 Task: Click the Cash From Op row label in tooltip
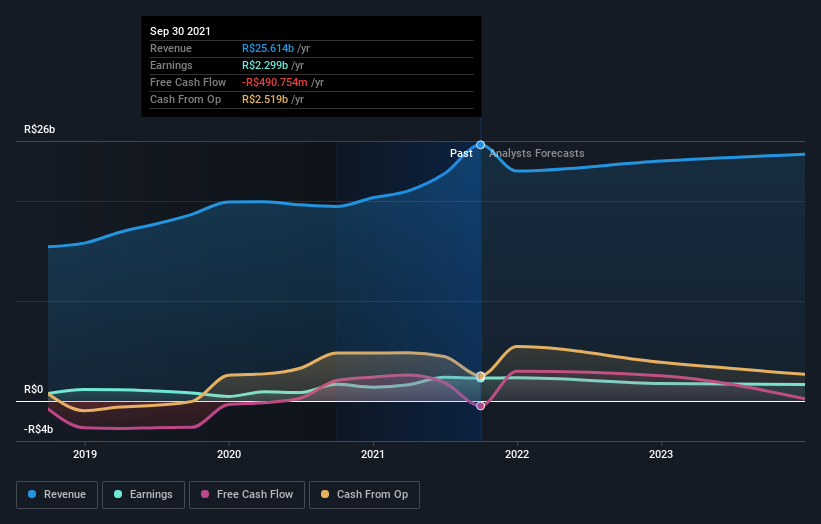pos(185,99)
